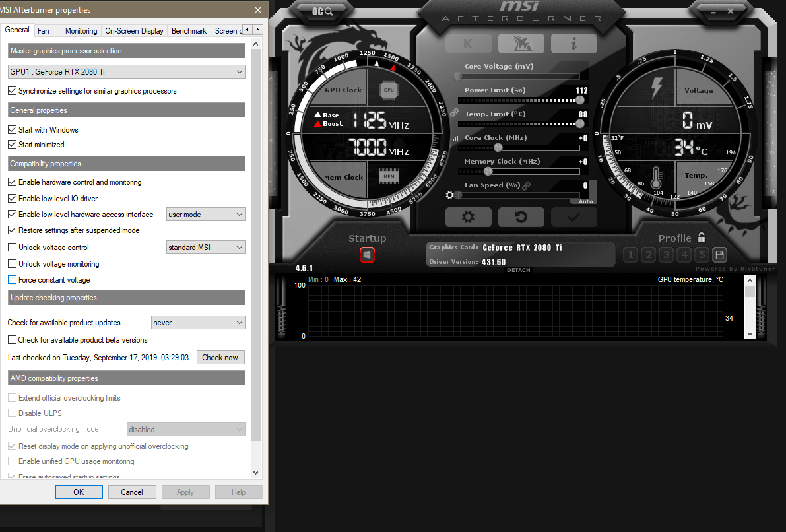Toggle the profile lock icon
The height and width of the screenshot is (532, 786).
(702, 237)
